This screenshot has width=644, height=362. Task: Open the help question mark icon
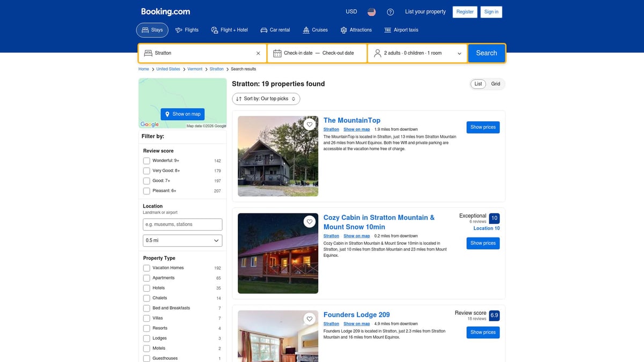pyautogui.click(x=390, y=11)
